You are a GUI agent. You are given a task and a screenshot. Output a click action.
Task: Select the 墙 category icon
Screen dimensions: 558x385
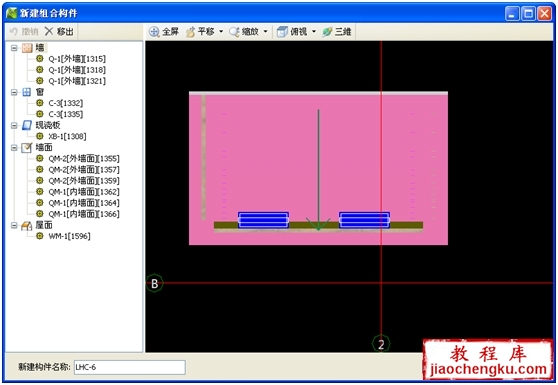[27, 48]
